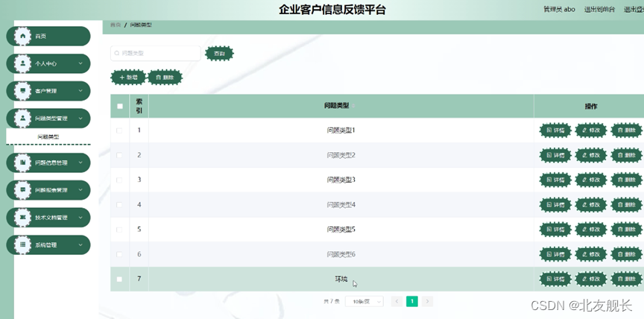Click the 退出到前台 link in header
This screenshot has width=644, height=319.
coord(599,10)
